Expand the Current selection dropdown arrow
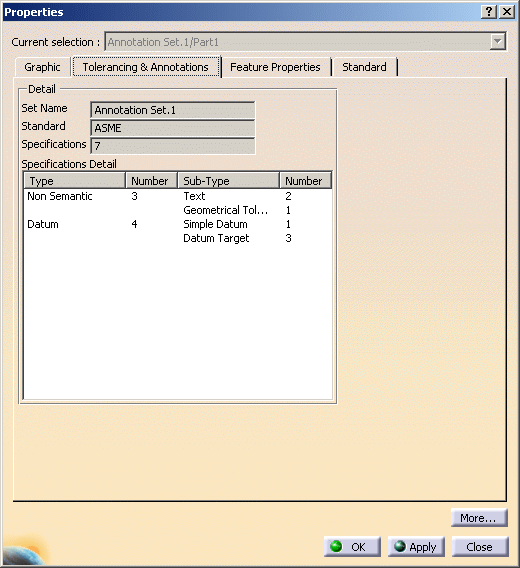This screenshot has height=568, width=520. [498, 42]
